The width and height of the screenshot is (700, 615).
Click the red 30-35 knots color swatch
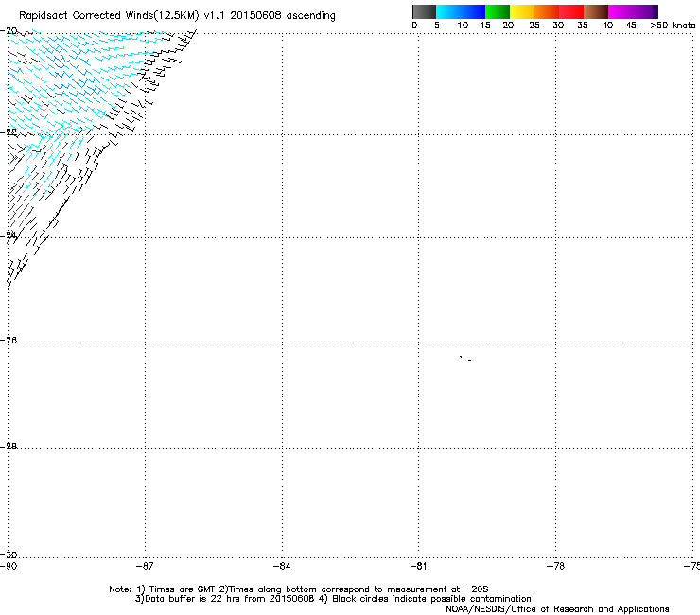tap(571, 11)
